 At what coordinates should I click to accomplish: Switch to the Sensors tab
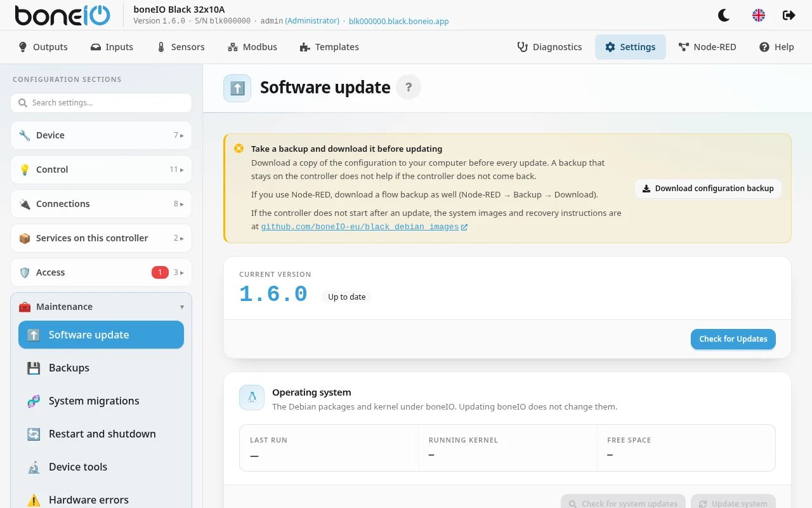pyautogui.click(x=181, y=47)
